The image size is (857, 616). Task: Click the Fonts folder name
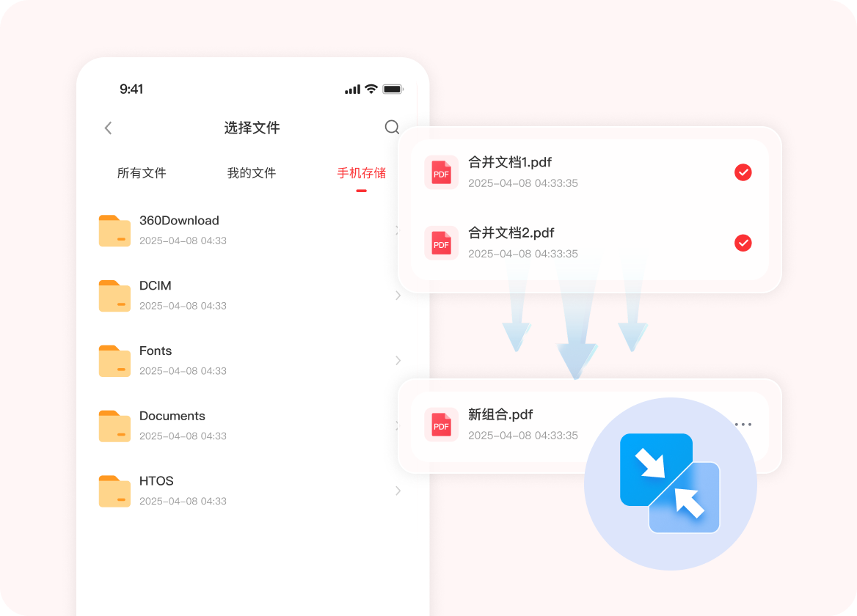click(x=156, y=351)
